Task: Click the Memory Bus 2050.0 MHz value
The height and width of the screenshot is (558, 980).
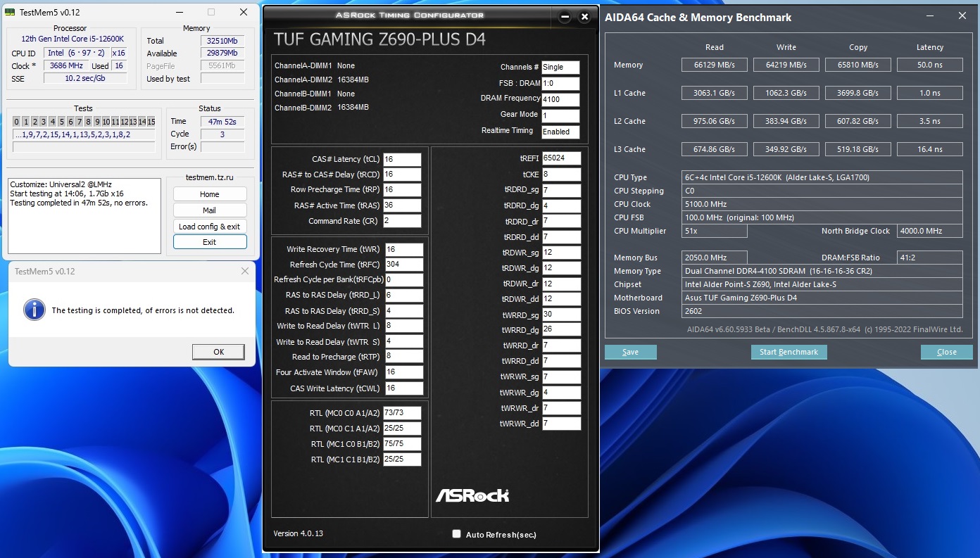Action: pos(714,258)
